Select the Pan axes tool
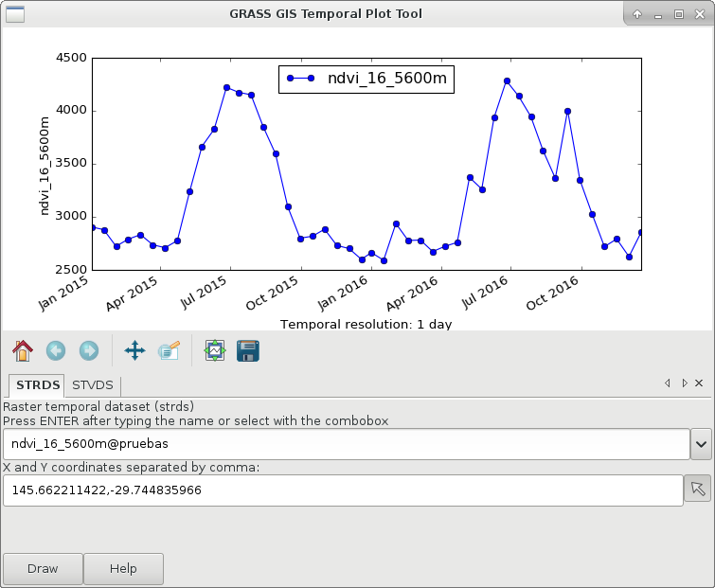The width and height of the screenshot is (715, 588). (134, 351)
